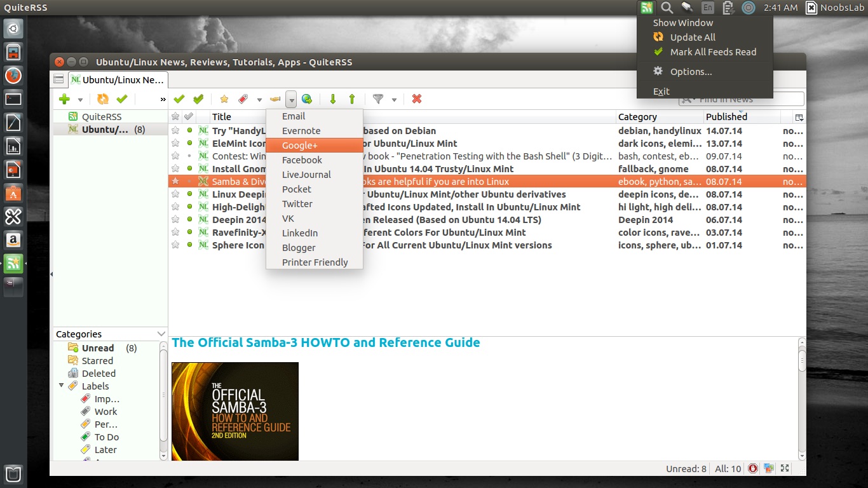Toggle read status dot on 'High-Deligh' row
This screenshot has width=868, height=488.
click(x=189, y=207)
